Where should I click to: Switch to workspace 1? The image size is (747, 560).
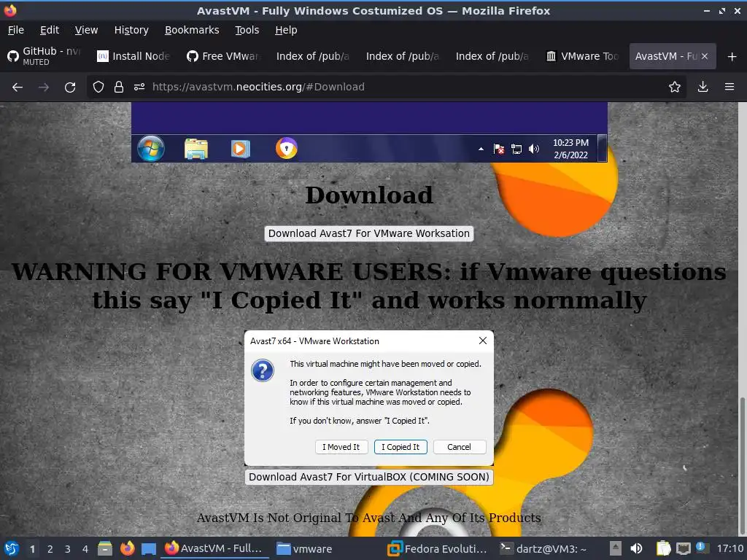coord(32,549)
